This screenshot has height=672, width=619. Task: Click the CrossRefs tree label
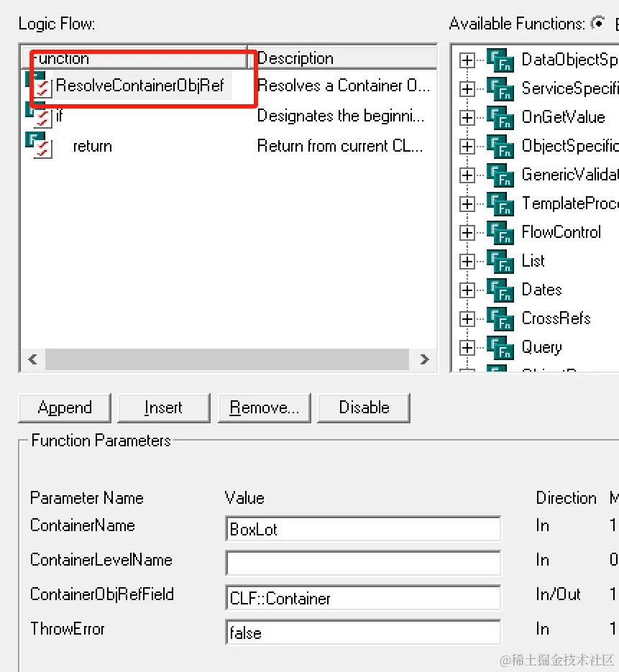tap(556, 318)
